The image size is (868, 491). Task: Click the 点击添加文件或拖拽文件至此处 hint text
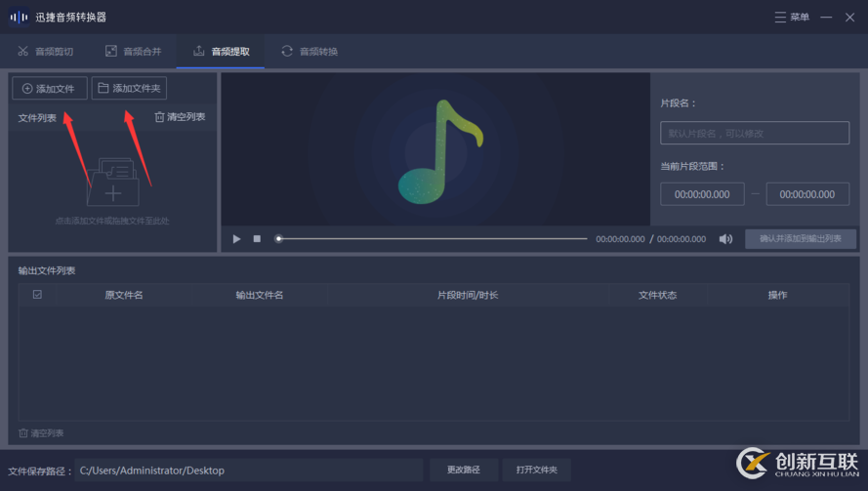tap(112, 221)
